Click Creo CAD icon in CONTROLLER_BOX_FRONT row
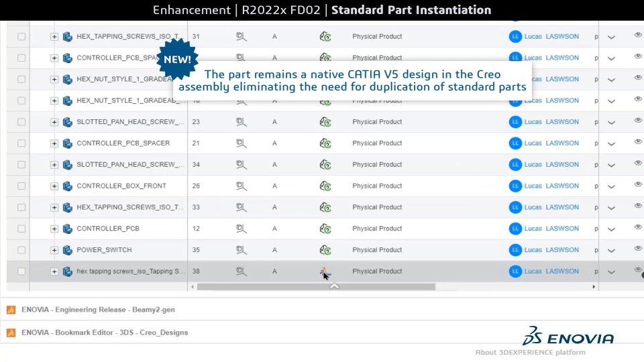Screen dimensions: 644x362 (325, 186)
